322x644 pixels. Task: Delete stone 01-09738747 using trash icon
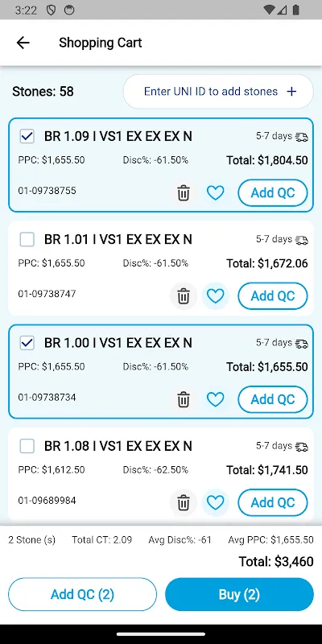[x=184, y=295]
